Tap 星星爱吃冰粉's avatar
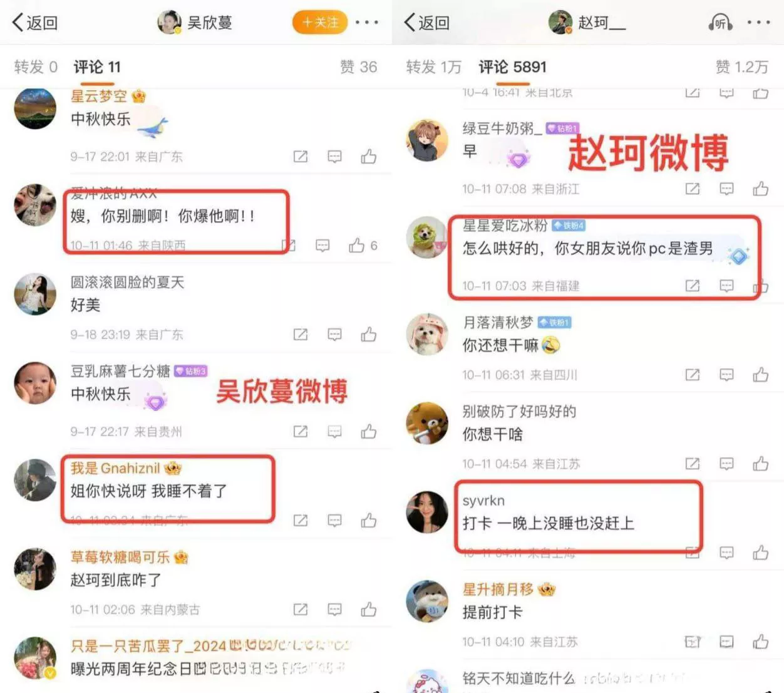 pyautogui.click(x=427, y=237)
